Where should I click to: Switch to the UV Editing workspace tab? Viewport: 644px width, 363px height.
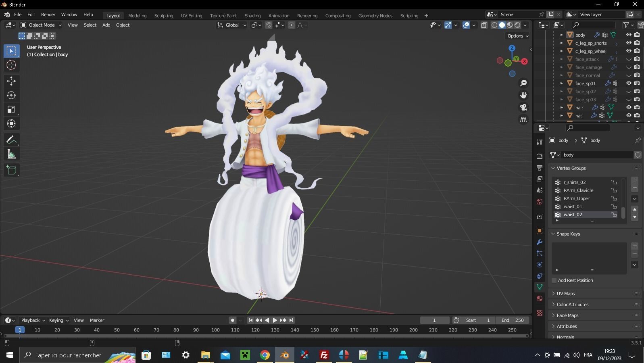click(192, 16)
